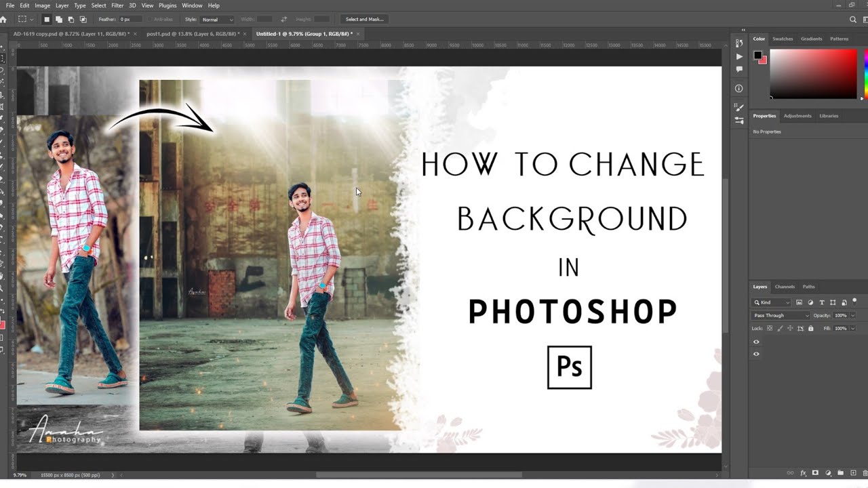The height and width of the screenshot is (488, 868).
Task: Open the Search icon at top right
Action: pos(853,20)
